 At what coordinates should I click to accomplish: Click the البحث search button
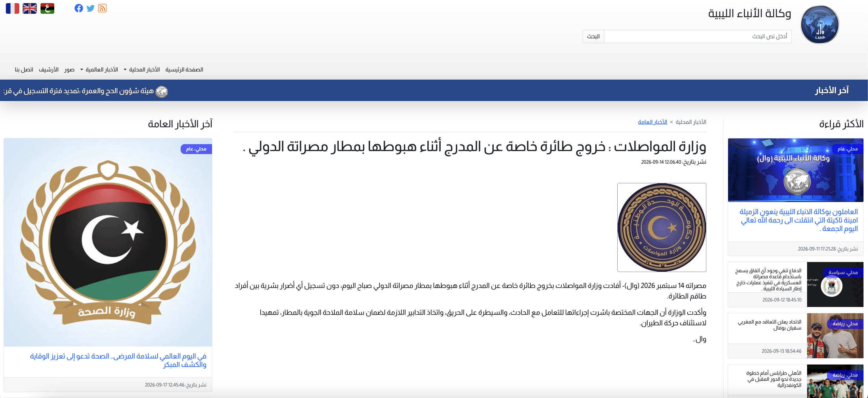pyautogui.click(x=593, y=36)
